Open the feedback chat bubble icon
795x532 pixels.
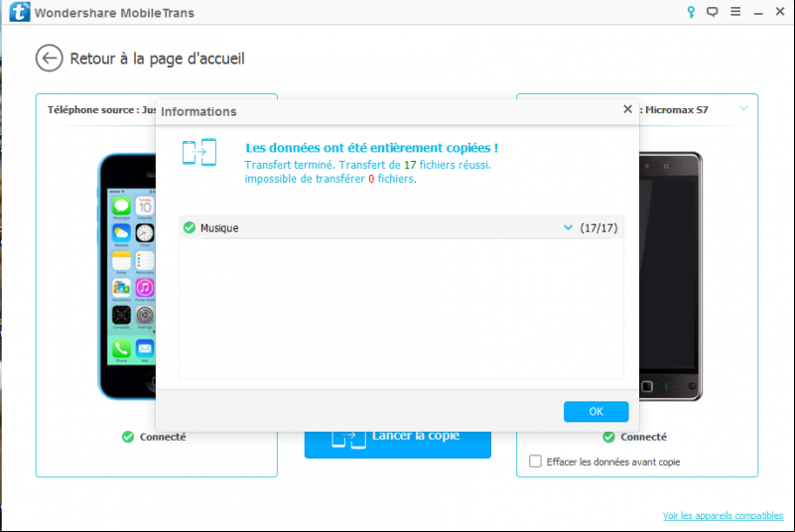coord(713,12)
